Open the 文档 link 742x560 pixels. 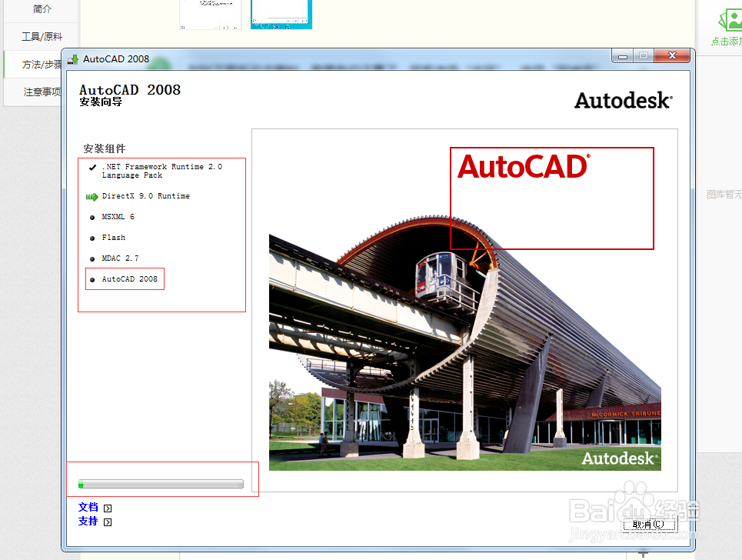click(x=88, y=508)
